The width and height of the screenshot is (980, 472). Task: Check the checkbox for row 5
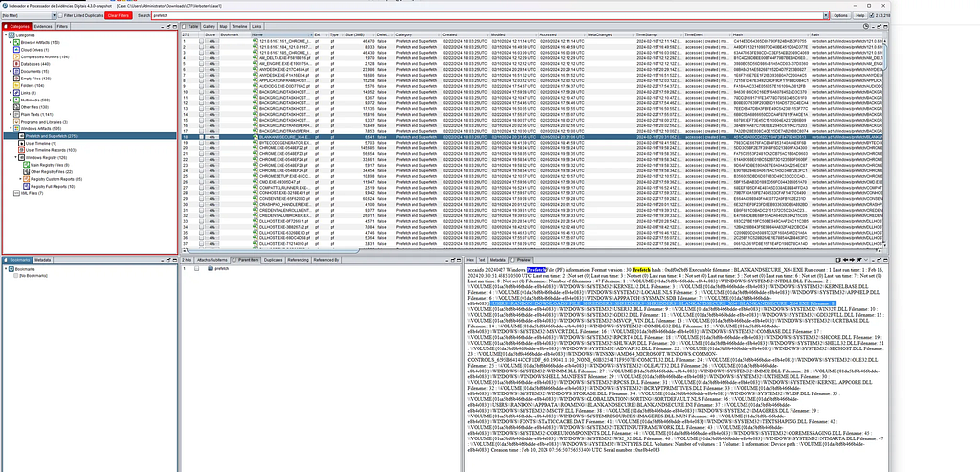point(202,63)
